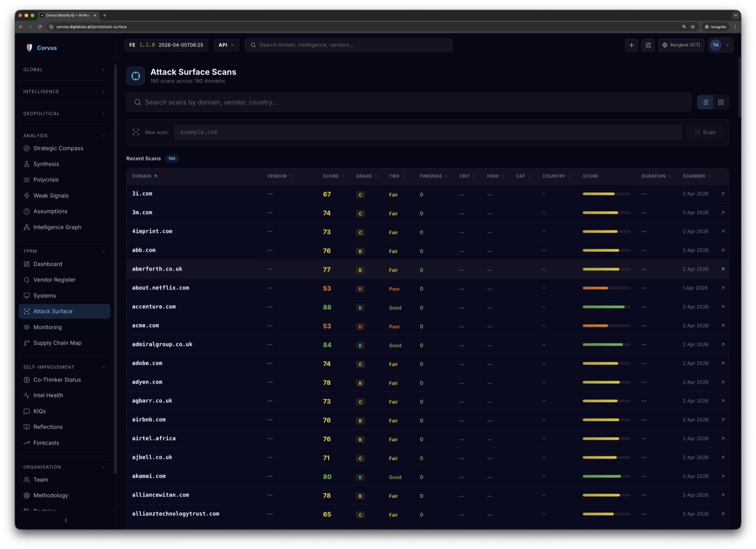Viewport: 756px width, 549px height.
Task: Click the browser zoom magnifier icon
Action: point(684,27)
